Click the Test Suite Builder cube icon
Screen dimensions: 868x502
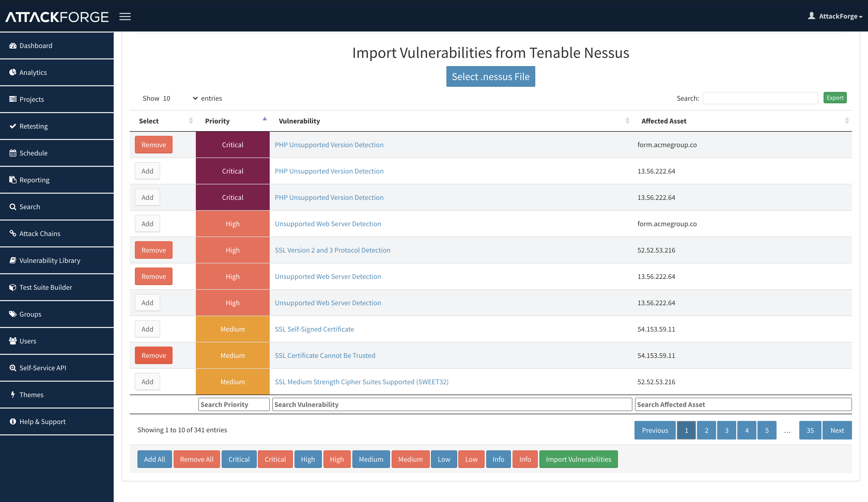[13, 287]
